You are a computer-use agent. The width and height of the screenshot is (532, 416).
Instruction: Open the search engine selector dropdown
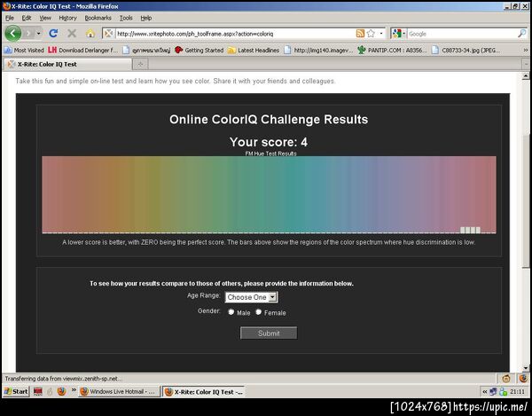click(x=398, y=33)
